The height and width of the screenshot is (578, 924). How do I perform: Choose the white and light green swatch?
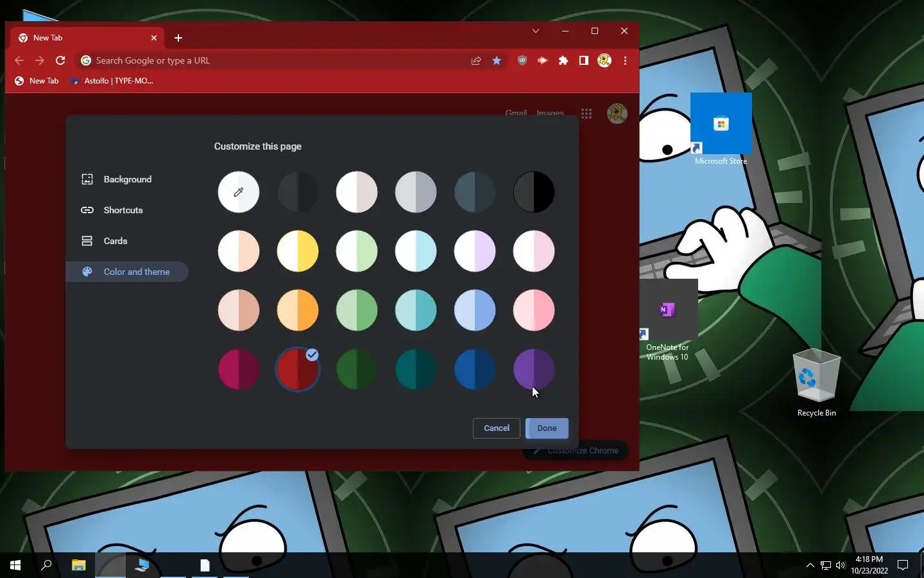tap(357, 251)
